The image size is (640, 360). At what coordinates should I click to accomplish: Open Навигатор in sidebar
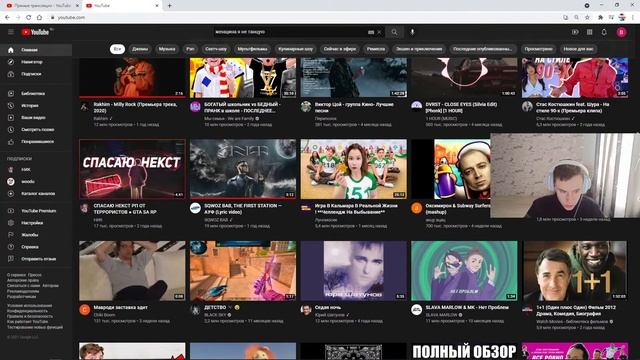click(36, 62)
